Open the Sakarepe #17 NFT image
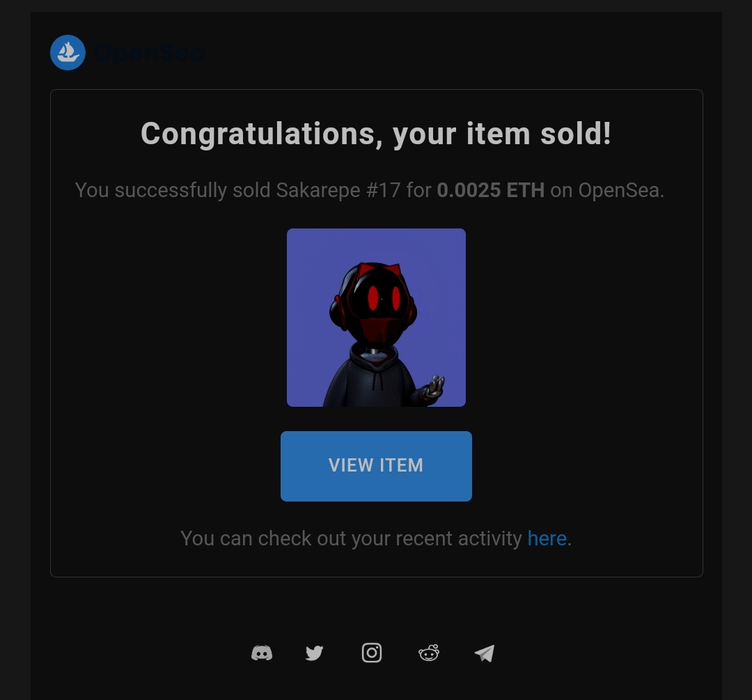The width and height of the screenshot is (752, 700). tap(377, 318)
